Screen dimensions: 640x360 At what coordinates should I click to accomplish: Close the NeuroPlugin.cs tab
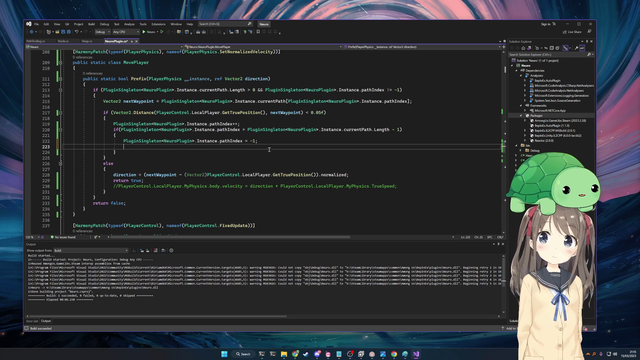[136, 41]
